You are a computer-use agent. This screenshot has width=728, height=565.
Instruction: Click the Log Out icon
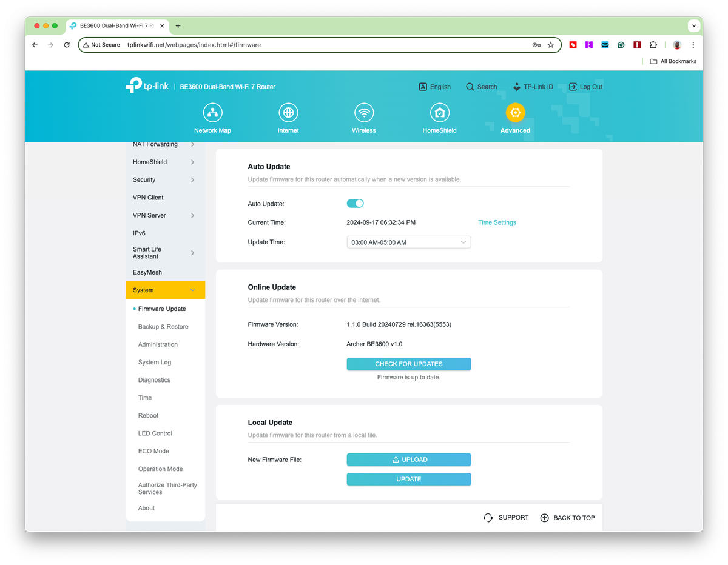coord(573,87)
